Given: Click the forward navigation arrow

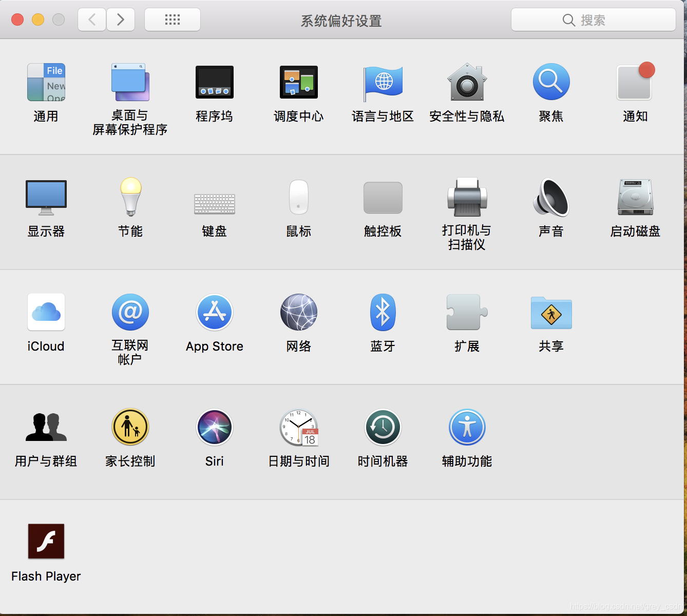Looking at the screenshot, I should pos(121,20).
